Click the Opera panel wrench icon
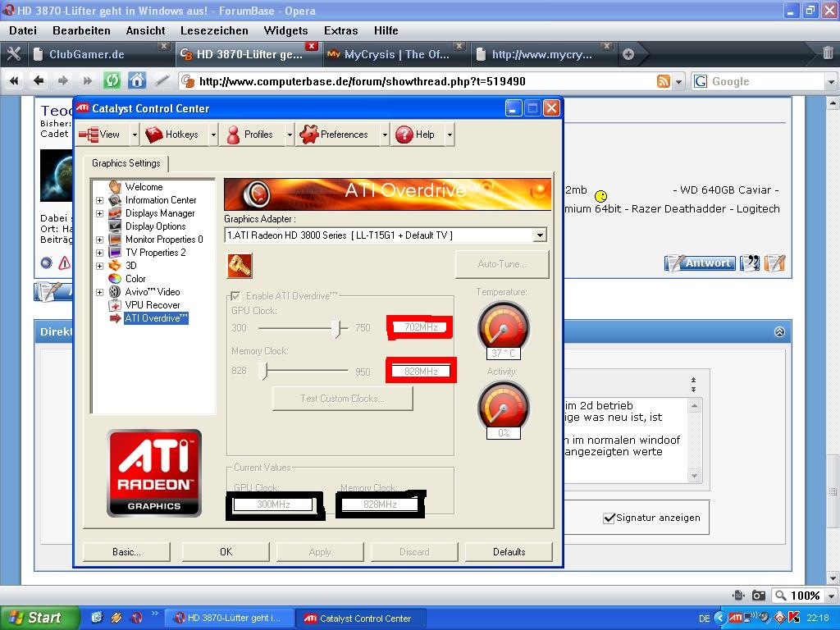Screen dimensions: 840x630 coord(13,54)
